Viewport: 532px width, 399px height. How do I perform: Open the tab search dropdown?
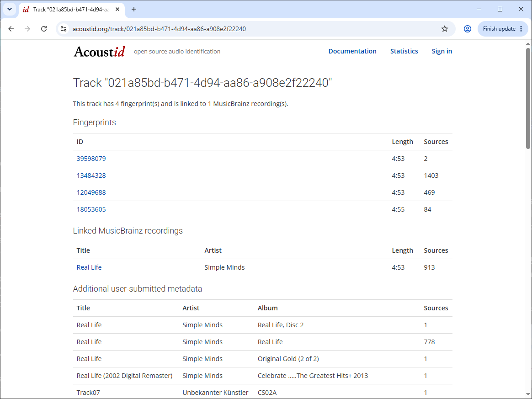point(10,10)
